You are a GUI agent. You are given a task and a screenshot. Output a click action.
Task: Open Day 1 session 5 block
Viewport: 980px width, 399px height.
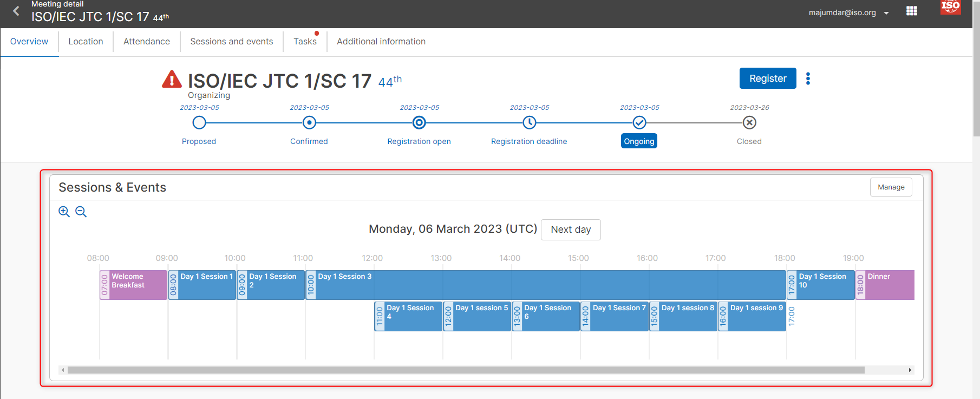pyautogui.click(x=478, y=317)
